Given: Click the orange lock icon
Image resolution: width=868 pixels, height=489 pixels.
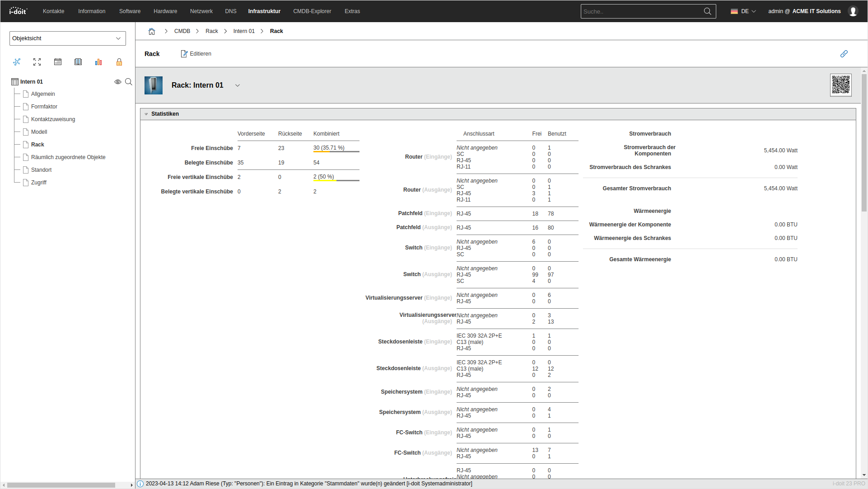Looking at the screenshot, I should pyautogui.click(x=119, y=62).
